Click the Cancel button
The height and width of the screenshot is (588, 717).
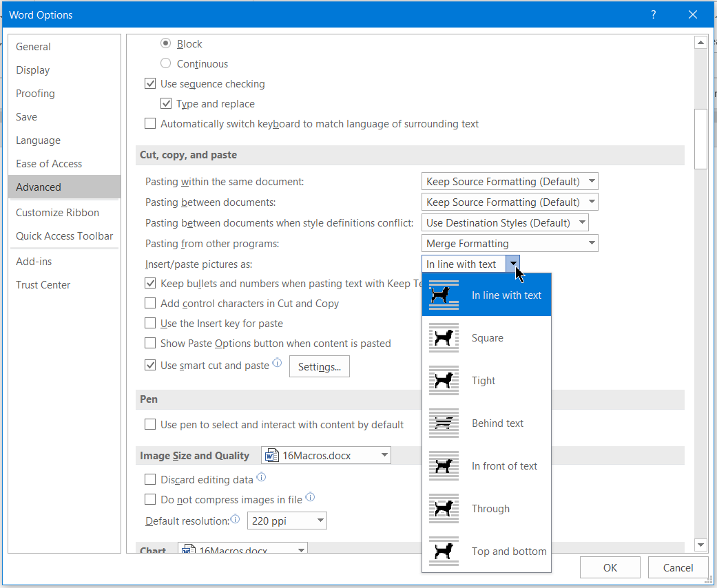point(678,567)
